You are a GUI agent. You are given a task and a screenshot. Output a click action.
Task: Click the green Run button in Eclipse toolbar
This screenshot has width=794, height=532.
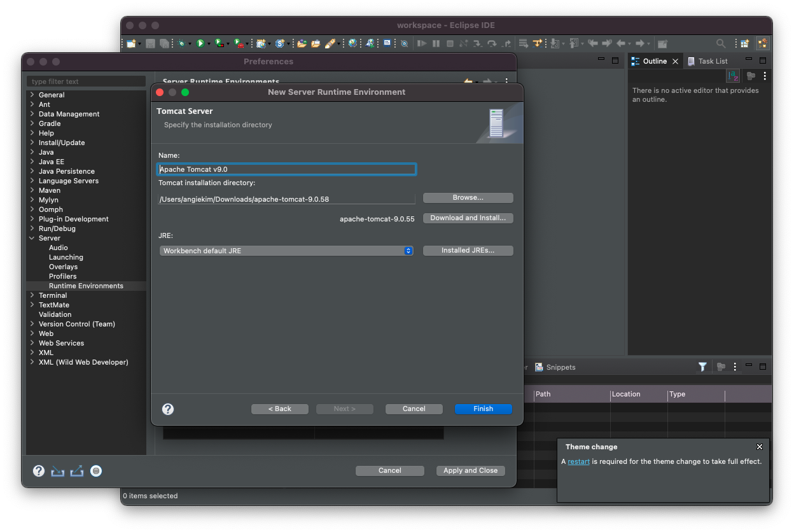click(200, 43)
